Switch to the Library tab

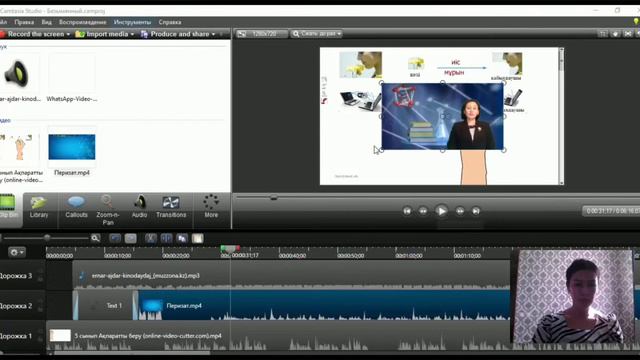39,207
